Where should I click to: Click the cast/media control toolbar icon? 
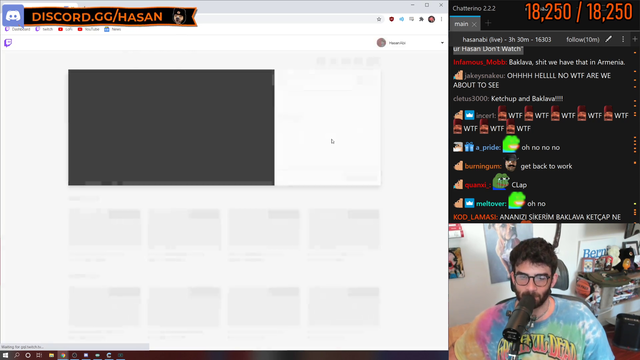411,19
